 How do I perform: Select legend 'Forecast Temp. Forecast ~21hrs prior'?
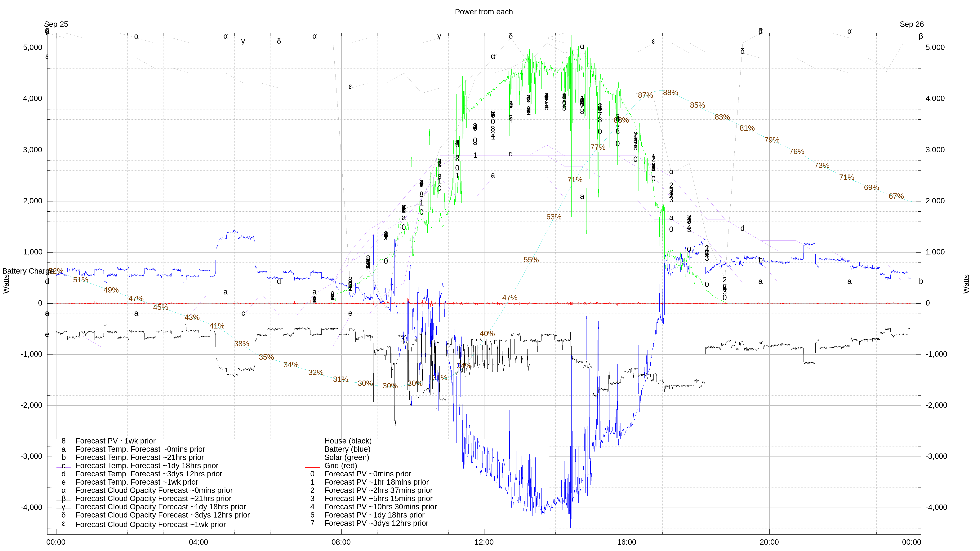click(140, 457)
